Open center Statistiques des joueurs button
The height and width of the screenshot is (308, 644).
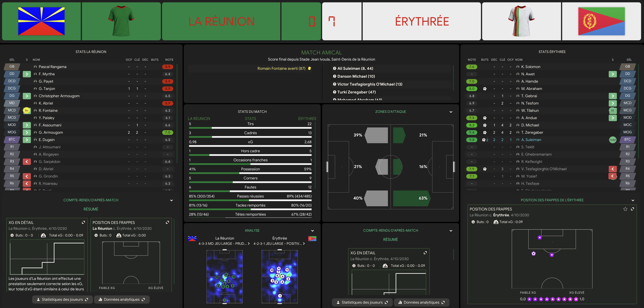(362, 302)
